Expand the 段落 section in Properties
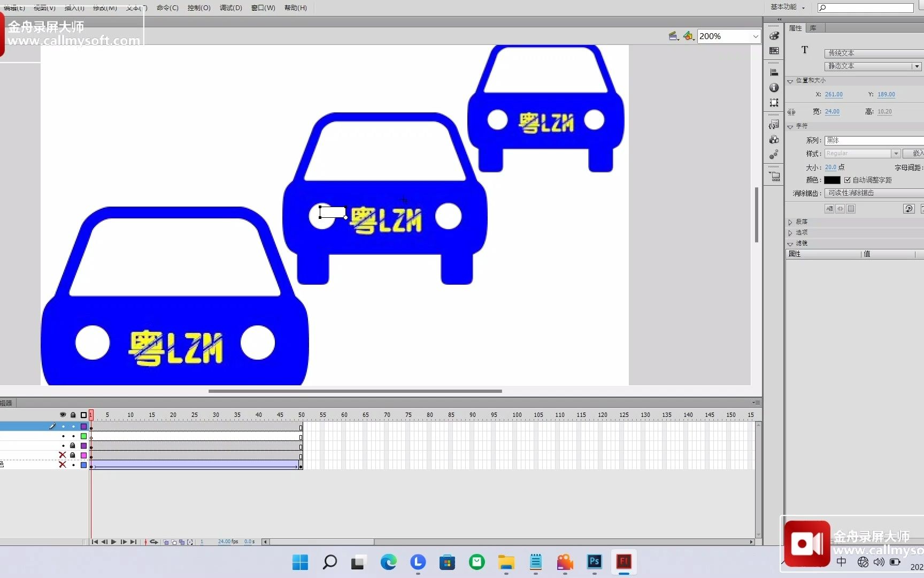Viewport: 924px width, 578px height. [x=790, y=221]
